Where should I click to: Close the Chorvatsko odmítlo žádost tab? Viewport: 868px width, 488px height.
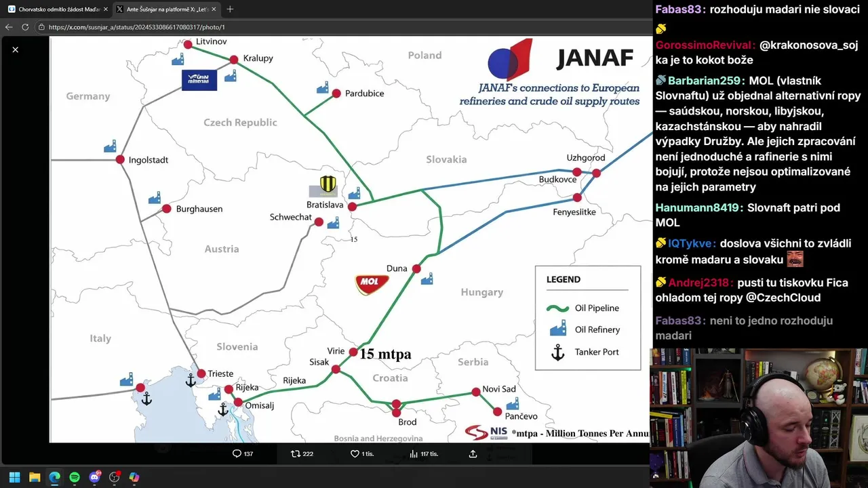(106, 9)
